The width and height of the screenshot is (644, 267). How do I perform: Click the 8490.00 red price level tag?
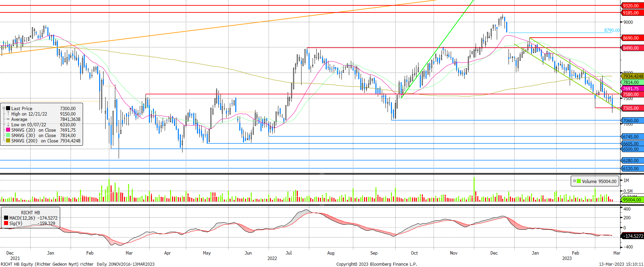click(632, 48)
